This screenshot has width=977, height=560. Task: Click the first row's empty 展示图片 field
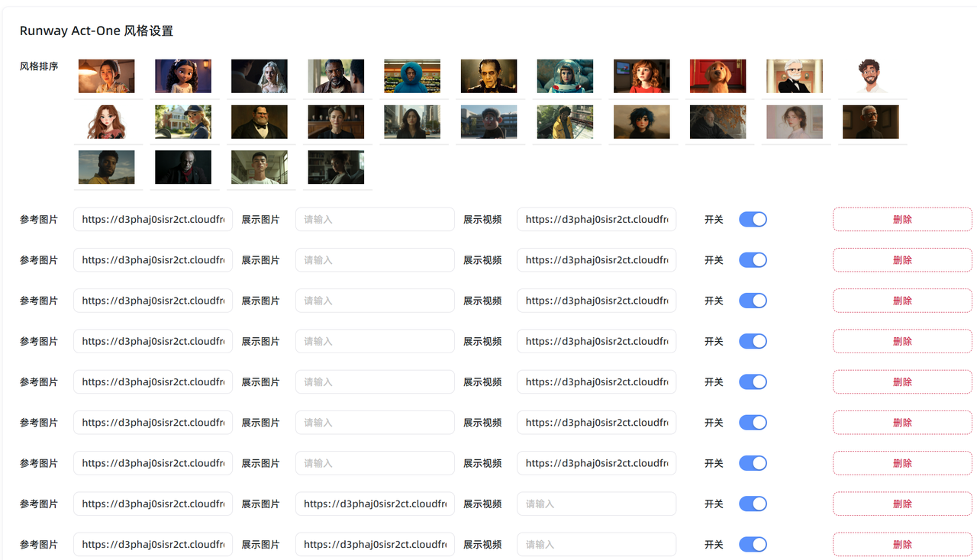(x=375, y=220)
